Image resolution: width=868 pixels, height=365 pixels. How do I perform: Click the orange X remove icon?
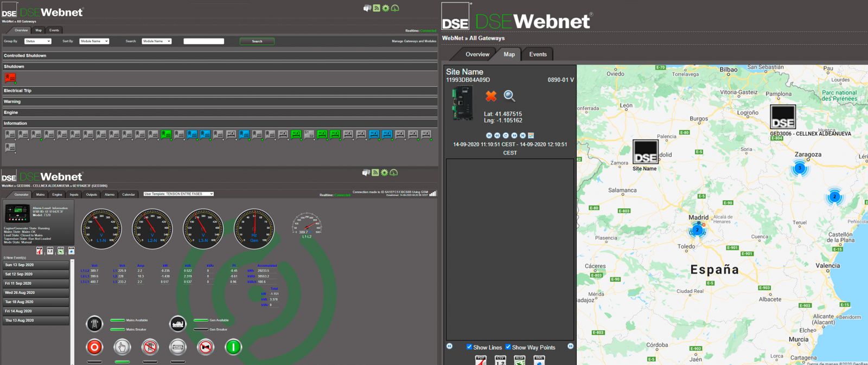(491, 96)
